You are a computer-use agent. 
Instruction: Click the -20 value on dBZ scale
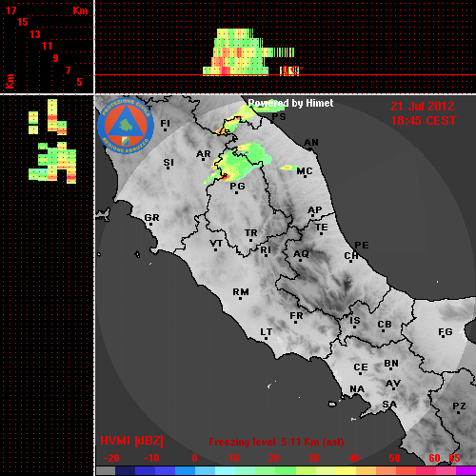tap(111, 458)
